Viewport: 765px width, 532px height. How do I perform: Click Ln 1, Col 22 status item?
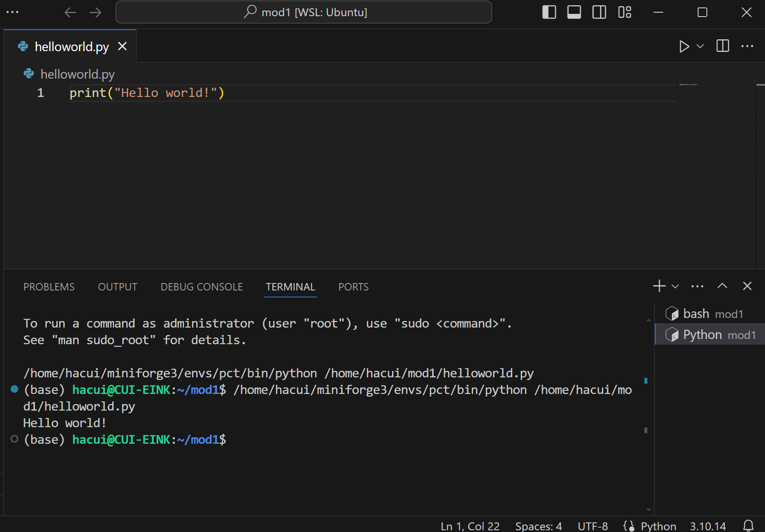coord(470,526)
